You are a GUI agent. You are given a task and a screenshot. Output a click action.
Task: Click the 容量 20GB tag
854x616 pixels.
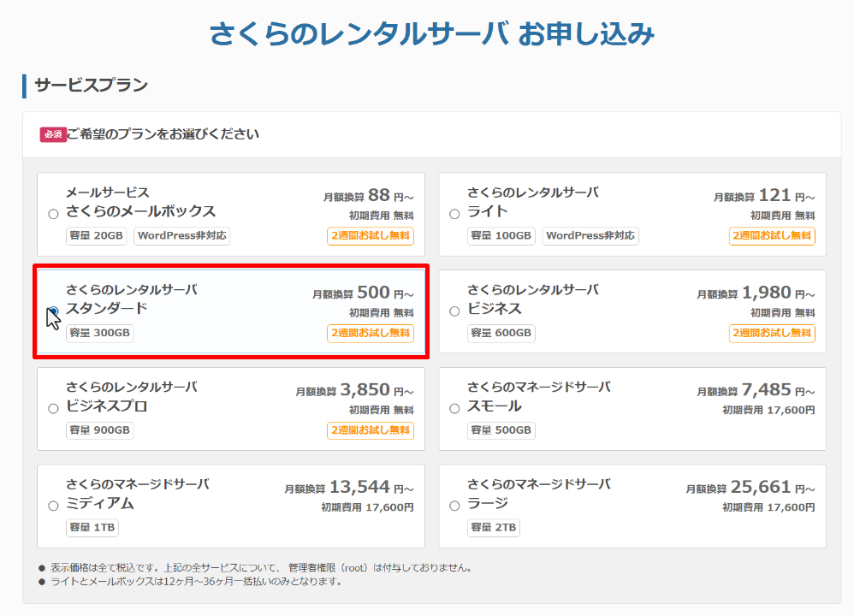96,235
